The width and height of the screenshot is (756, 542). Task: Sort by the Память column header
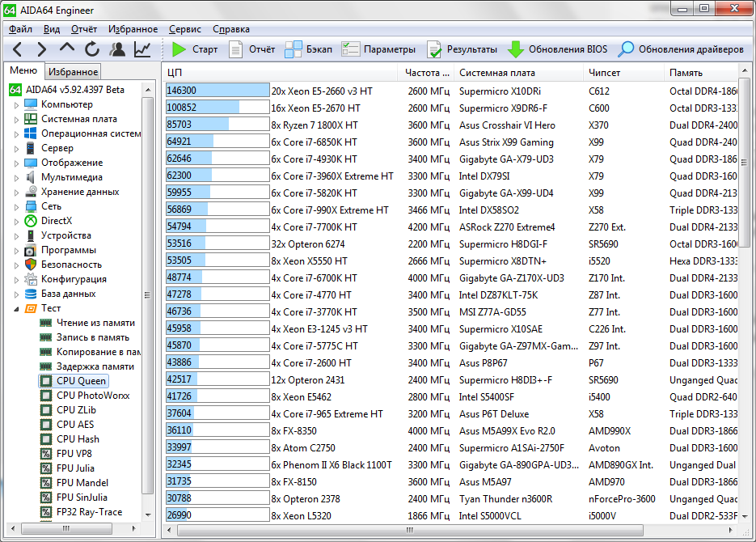[701, 73]
